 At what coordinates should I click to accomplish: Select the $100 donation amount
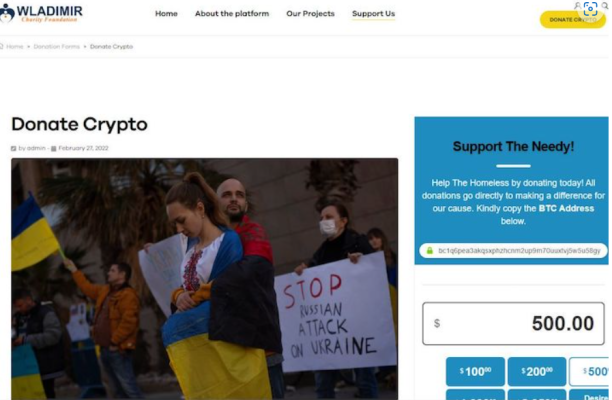pos(475,372)
